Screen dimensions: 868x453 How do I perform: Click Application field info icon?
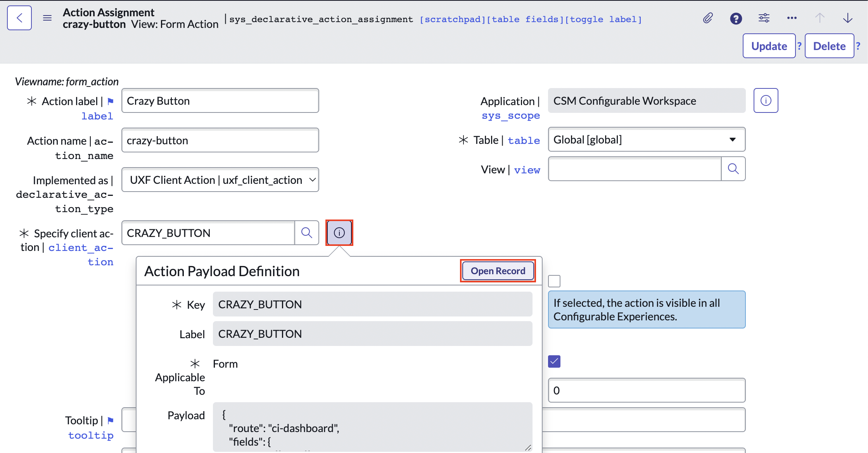[766, 100]
